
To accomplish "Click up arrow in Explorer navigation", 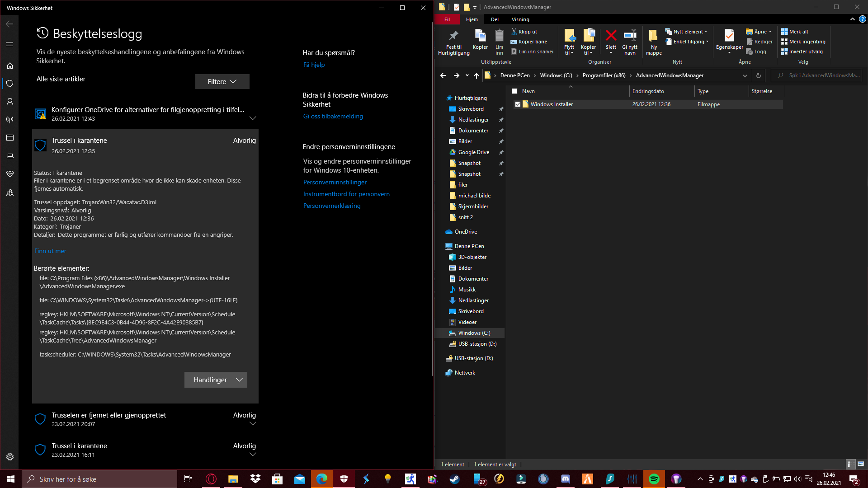I will pos(476,75).
